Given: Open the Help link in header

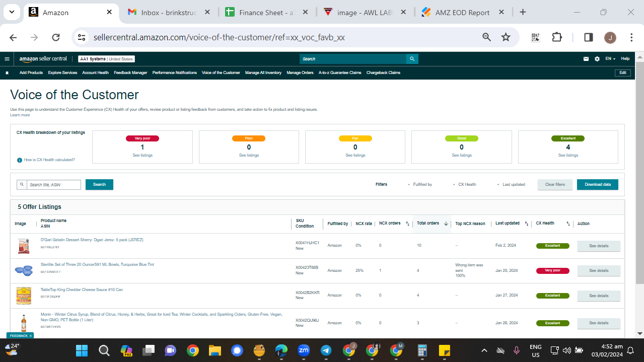Looking at the screenshot, I should [x=625, y=59].
